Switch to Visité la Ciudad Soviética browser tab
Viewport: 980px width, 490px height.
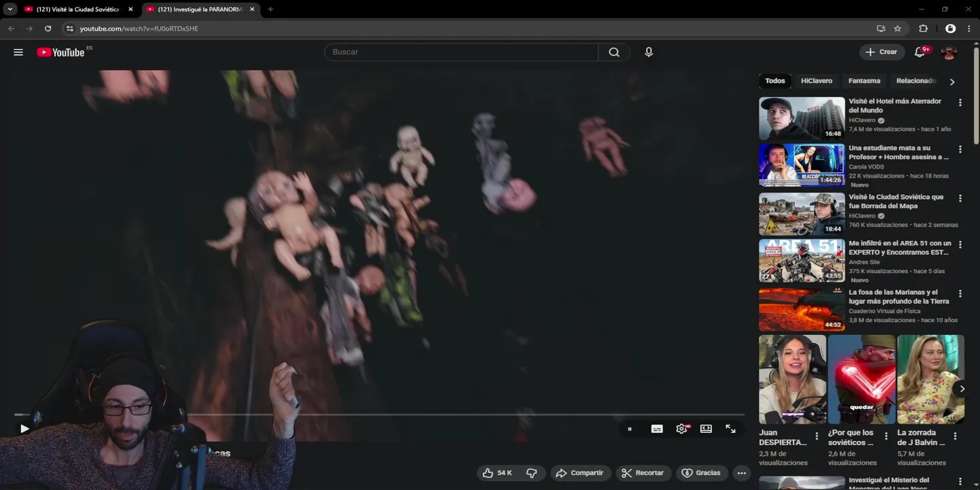(78, 10)
